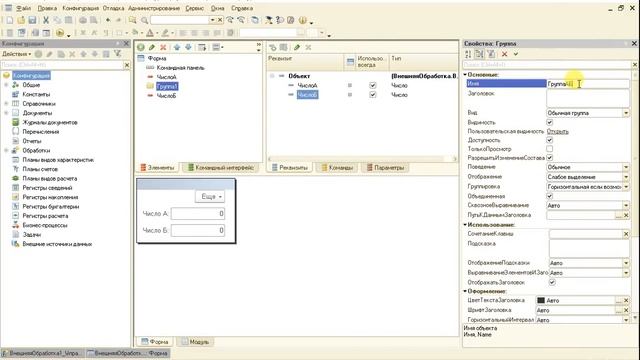
Task: Collapse the Использование properties section
Action: pos(465,224)
